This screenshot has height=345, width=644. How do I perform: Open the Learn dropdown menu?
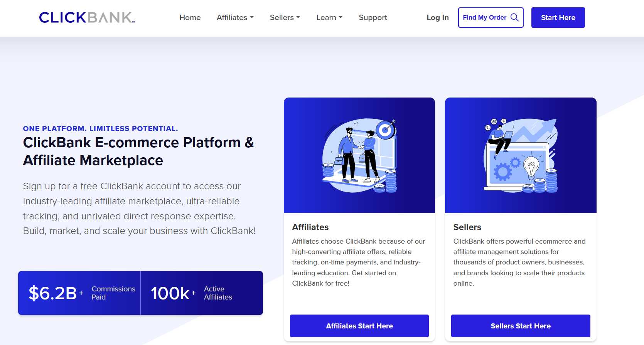329,18
